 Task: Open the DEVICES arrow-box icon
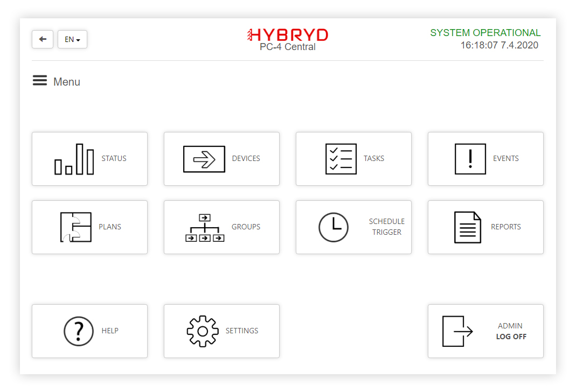204,159
